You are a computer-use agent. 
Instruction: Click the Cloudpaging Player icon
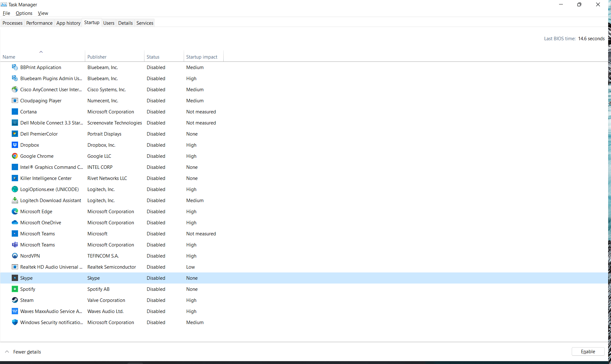(15, 100)
